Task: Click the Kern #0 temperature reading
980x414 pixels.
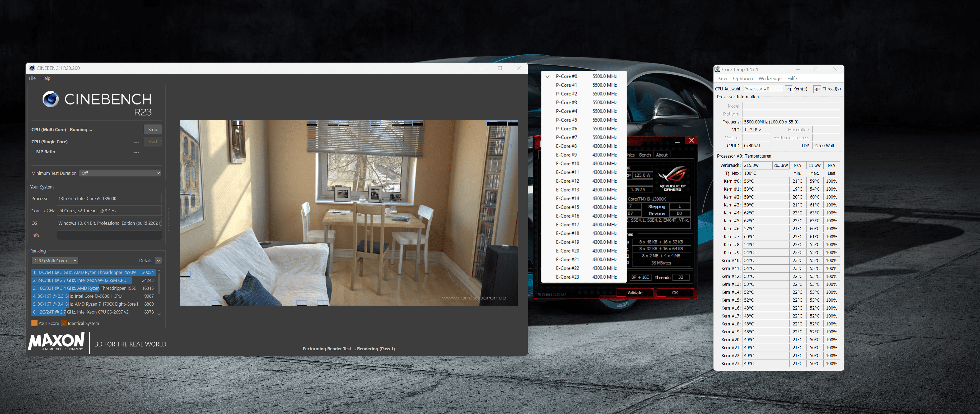Action: (x=766, y=181)
